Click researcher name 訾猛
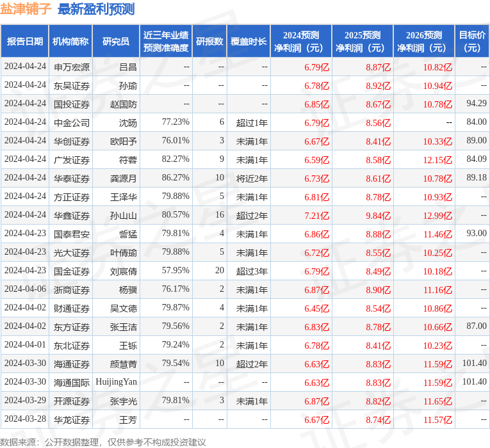 [128, 234]
